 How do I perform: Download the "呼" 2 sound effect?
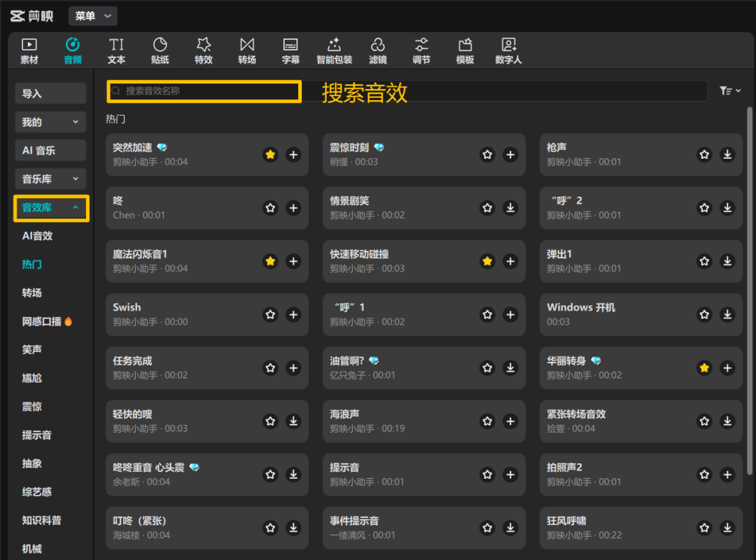(727, 208)
